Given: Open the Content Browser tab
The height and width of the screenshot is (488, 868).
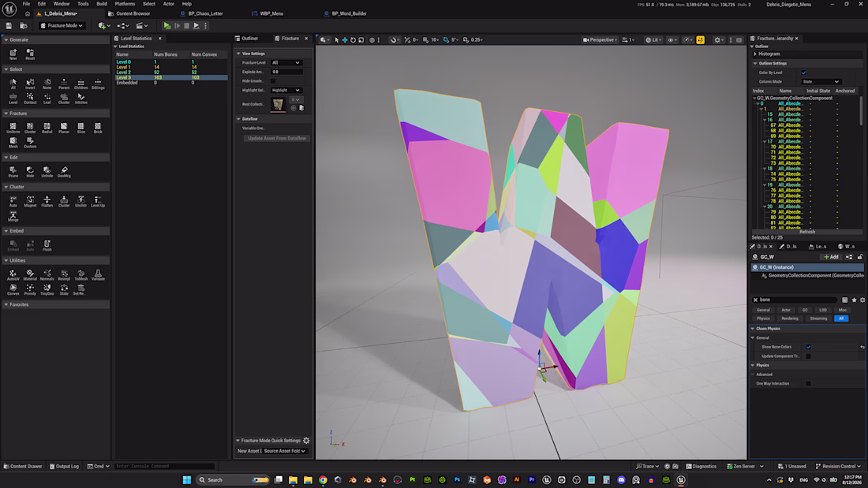Looking at the screenshot, I should 133,13.
